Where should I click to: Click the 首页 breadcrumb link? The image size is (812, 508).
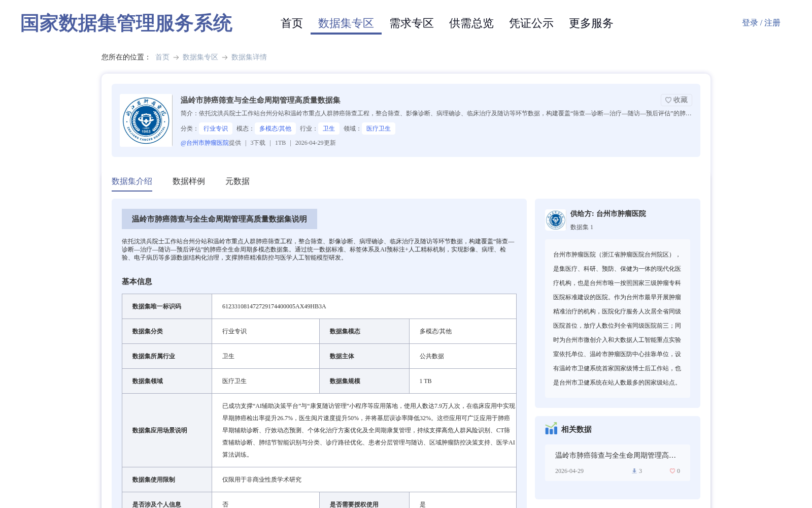(162, 57)
